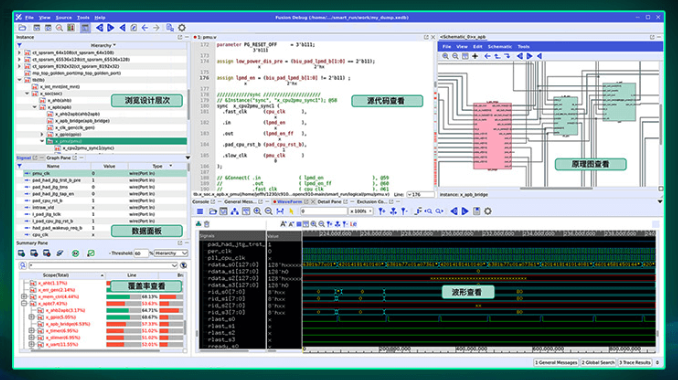Click the open-folder icon in the waveform toolbar

(x=213, y=211)
